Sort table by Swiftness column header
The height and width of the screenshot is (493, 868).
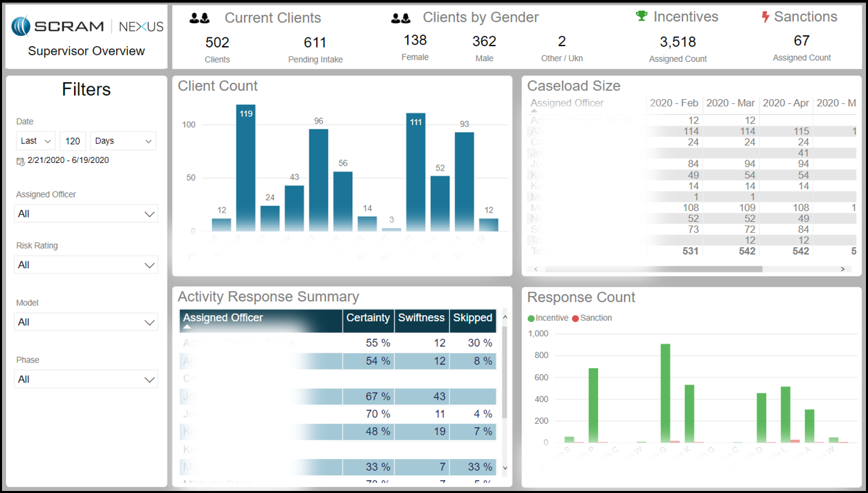pyautogui.click(x=421, y=318)
